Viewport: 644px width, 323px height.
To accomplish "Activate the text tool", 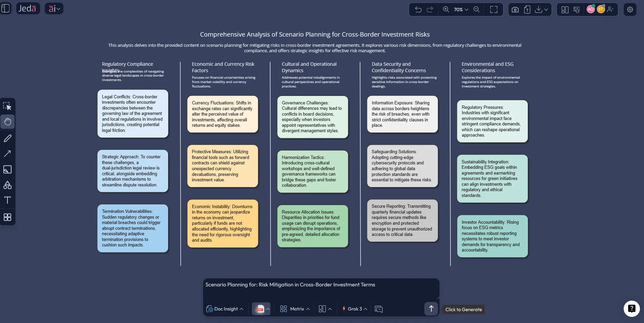I will 7,200.
